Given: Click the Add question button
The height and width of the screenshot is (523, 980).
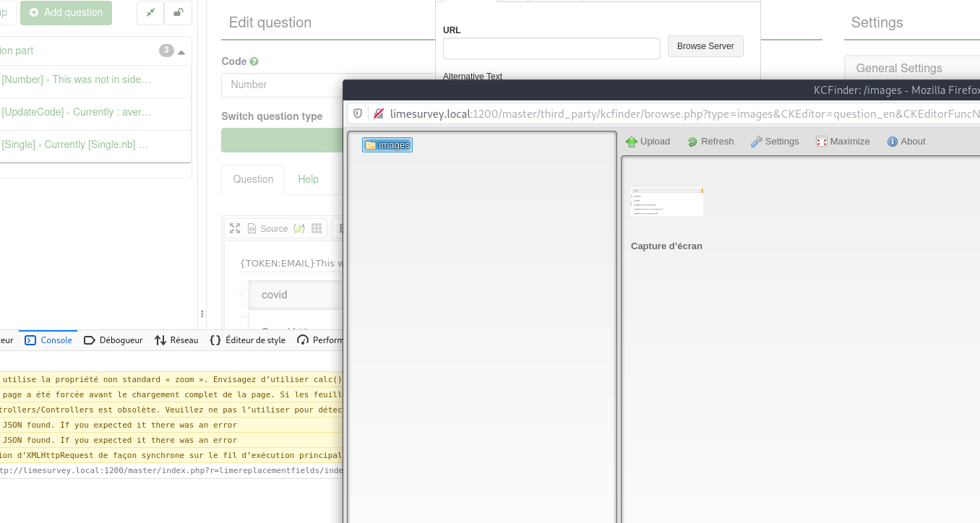Looking at the screenshot, I should 66,13.
